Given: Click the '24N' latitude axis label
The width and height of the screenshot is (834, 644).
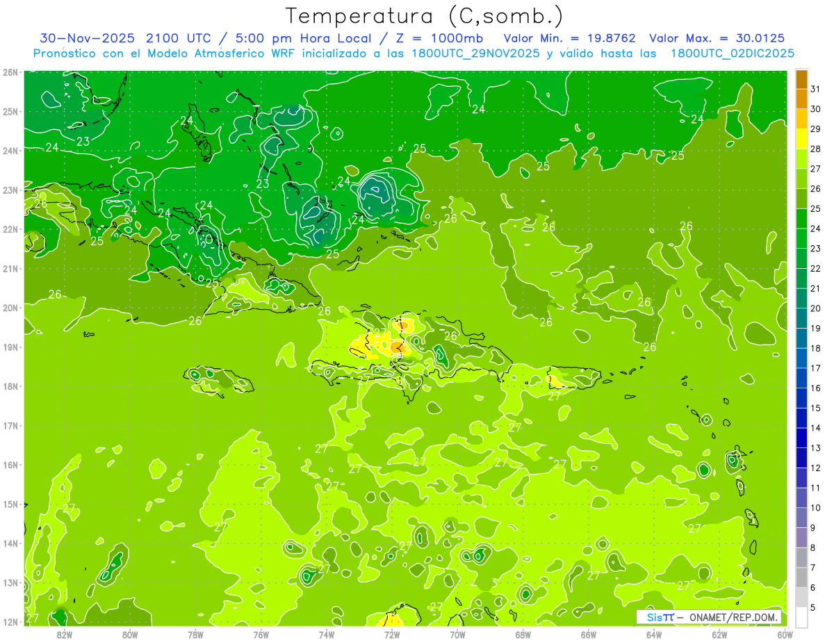Looking at the screenshot, I should pyautogui.click(x=10, y=151).
